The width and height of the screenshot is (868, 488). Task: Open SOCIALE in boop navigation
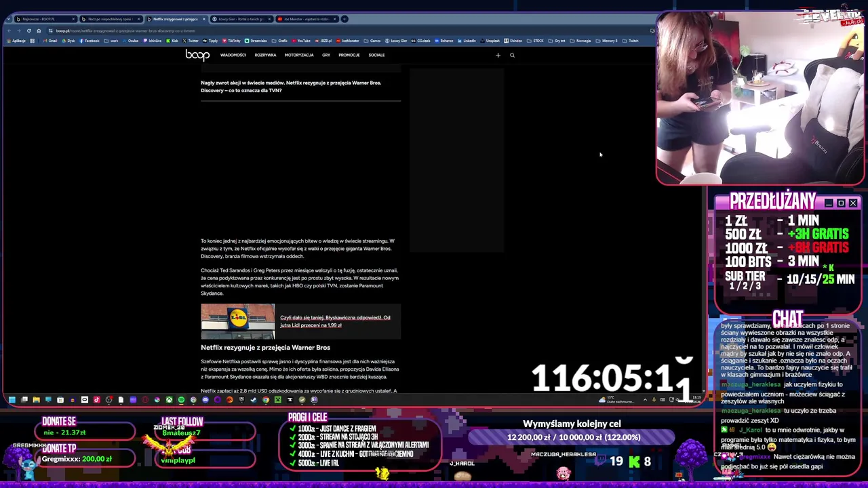[x=376, y=55]
